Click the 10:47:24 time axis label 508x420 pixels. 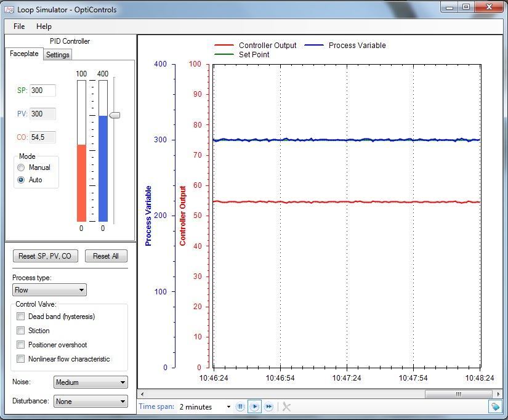(347, 378)
